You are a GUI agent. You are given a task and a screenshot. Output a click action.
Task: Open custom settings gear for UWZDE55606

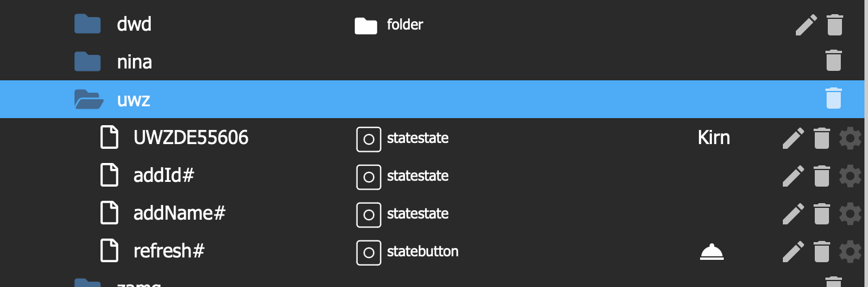tap(850, 138)
